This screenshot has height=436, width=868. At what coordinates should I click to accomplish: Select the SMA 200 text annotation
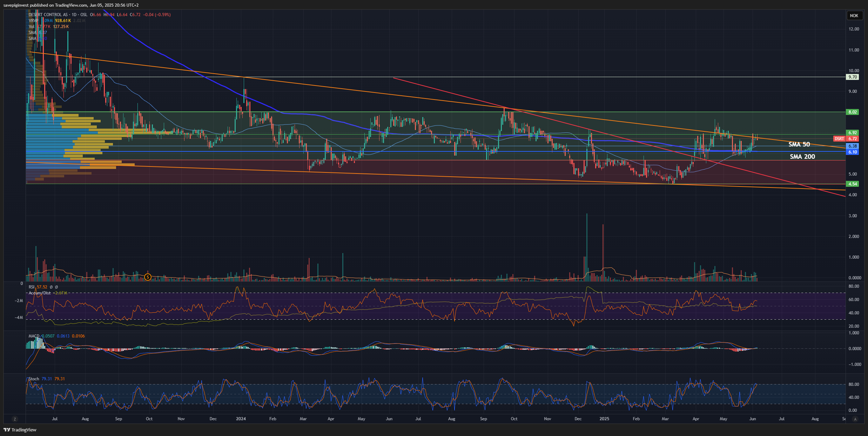tap(802, 157)
